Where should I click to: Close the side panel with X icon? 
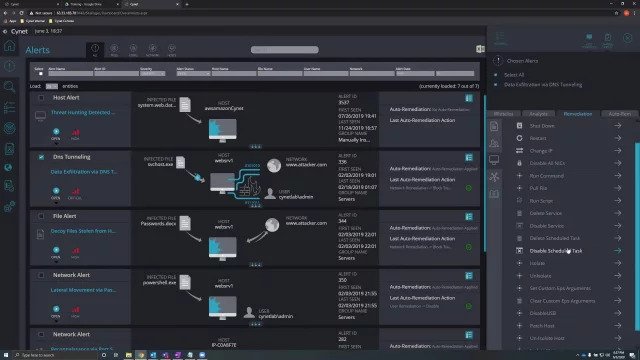[627, 38]
